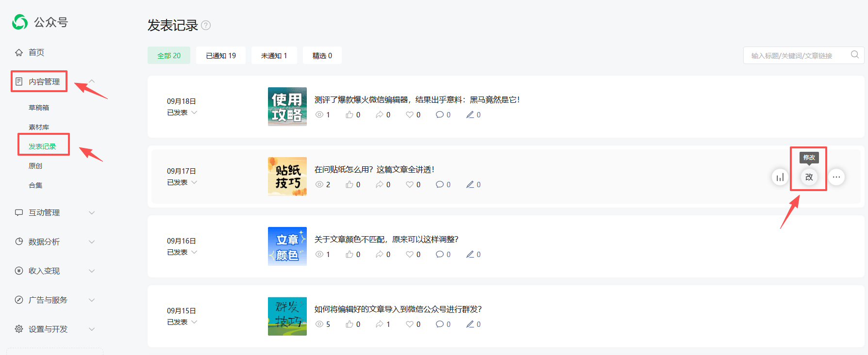868x355 pixels.
Task: Open article titled 在问贴纸怎么用？这篇文章全讲透！
Action: pos(374,169)
